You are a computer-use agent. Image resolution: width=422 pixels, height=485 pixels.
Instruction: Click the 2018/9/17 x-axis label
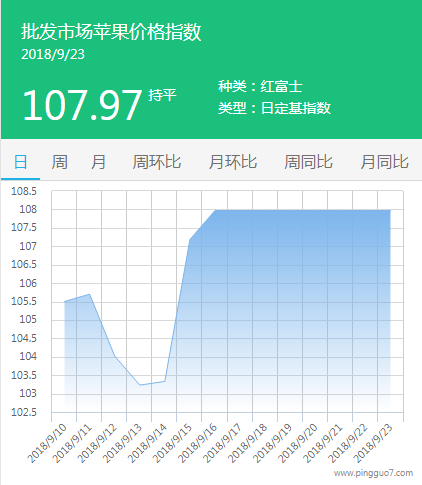222,443
